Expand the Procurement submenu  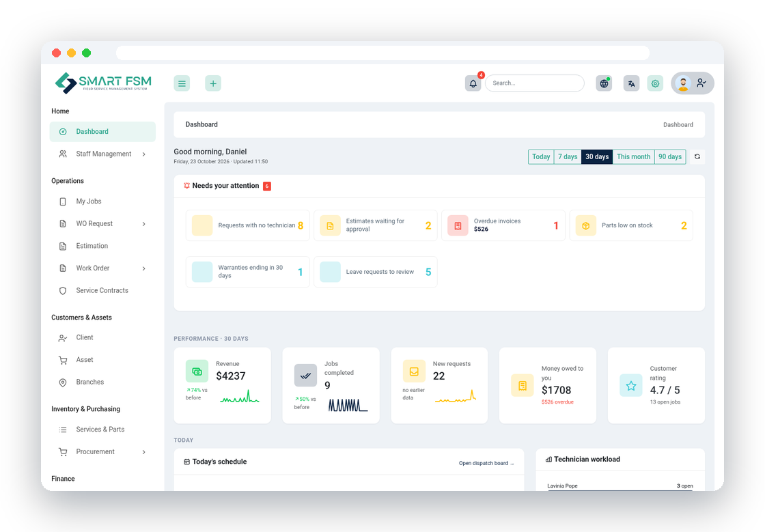click(144, 452)
